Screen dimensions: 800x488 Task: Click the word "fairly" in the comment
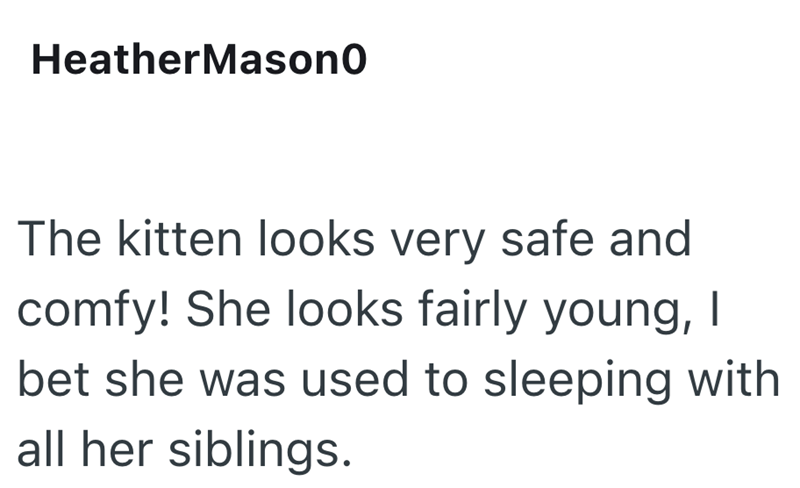pyautogui.click(x=472, y=310)
